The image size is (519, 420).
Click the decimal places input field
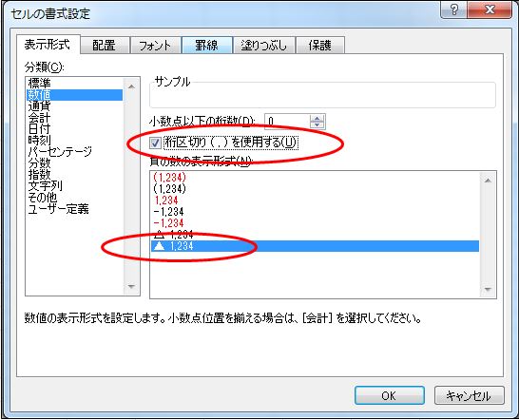pyautogui.click(x=287, y=122)
